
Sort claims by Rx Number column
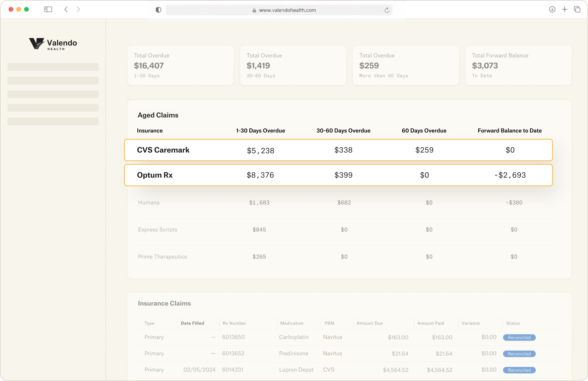pos(234,323)
